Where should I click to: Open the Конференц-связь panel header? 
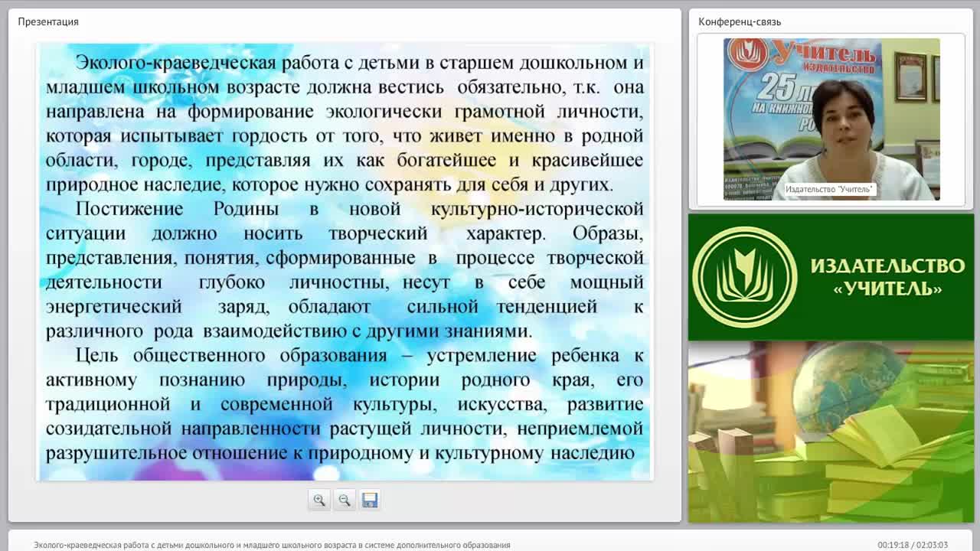point(740,21)
